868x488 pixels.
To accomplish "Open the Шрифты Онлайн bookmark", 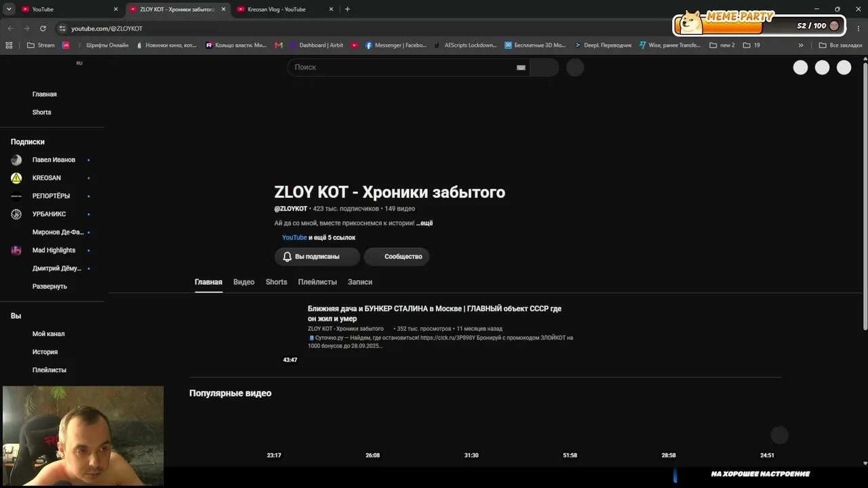I will pyautogui.click(x=102, y=45).
